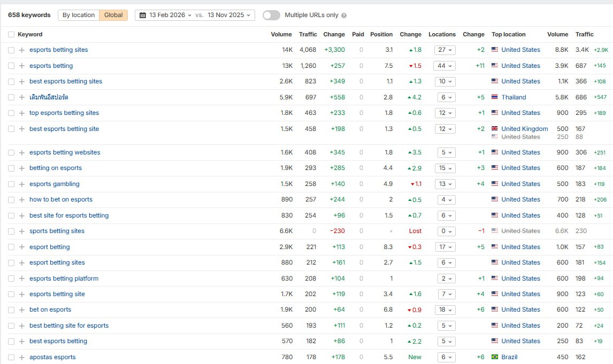Click the plus icon beside bet on esports

tap(22, 310)
